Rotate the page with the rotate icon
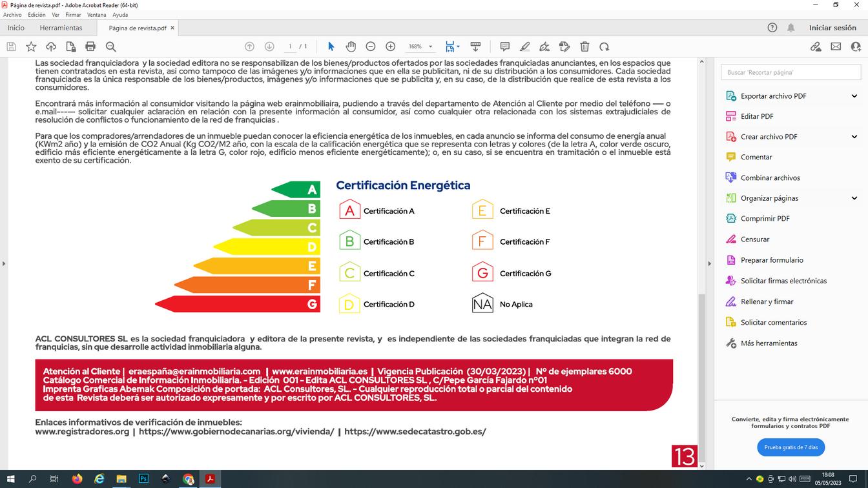Viewport: 868px width, 488px height. (604, 46)
